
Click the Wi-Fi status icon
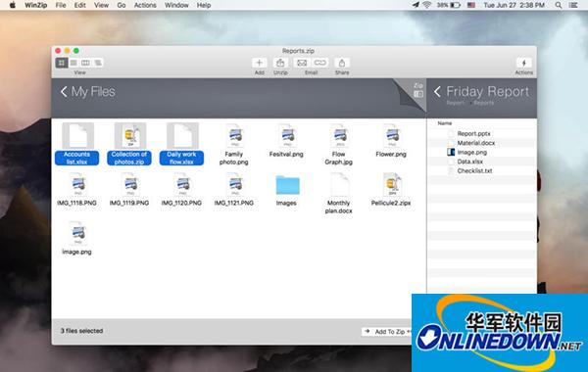pos(426,5)
